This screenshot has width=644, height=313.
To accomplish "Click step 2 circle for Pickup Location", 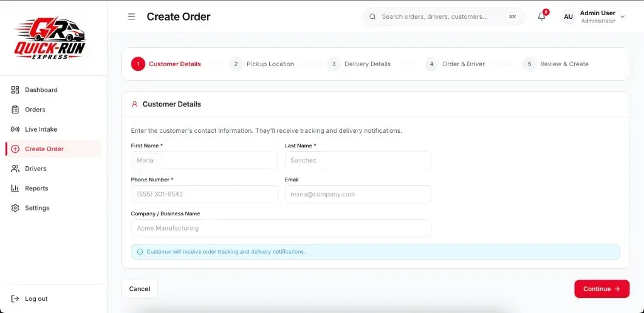I will point(236,64).
